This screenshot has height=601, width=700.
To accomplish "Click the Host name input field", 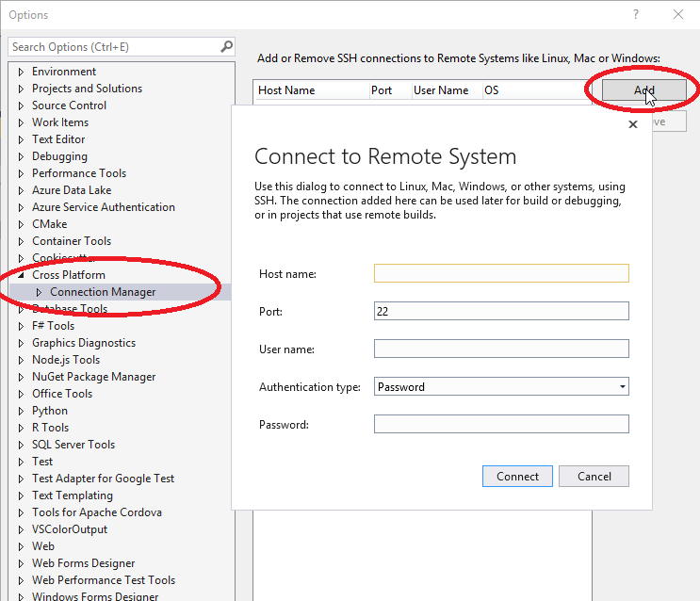I will (501, 273).
